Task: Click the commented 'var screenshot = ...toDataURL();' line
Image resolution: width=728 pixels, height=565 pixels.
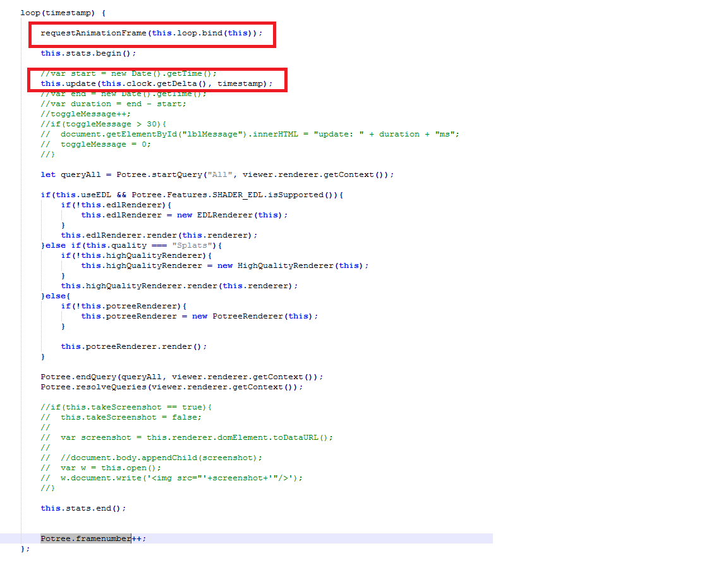Action: (186, 438)
